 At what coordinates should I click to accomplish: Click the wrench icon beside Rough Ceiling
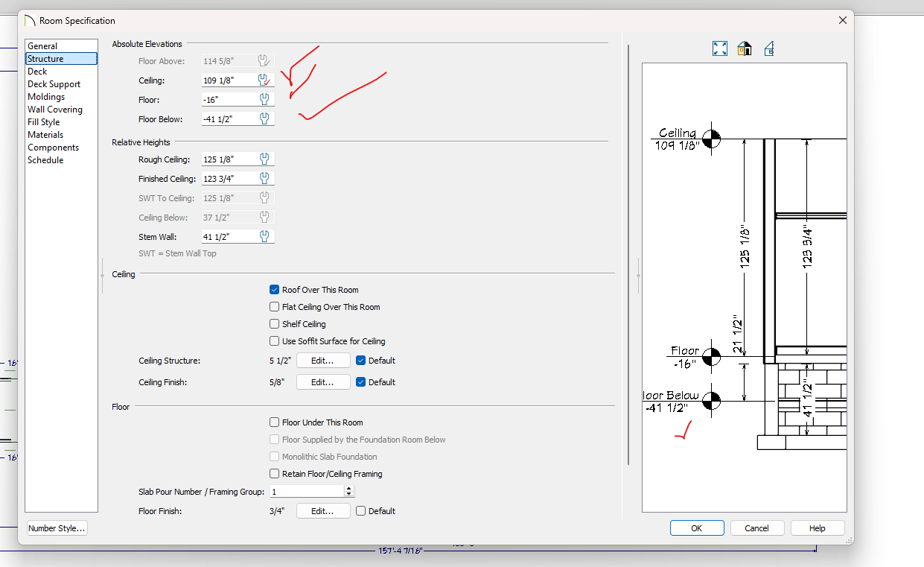[x=264, y=159]
